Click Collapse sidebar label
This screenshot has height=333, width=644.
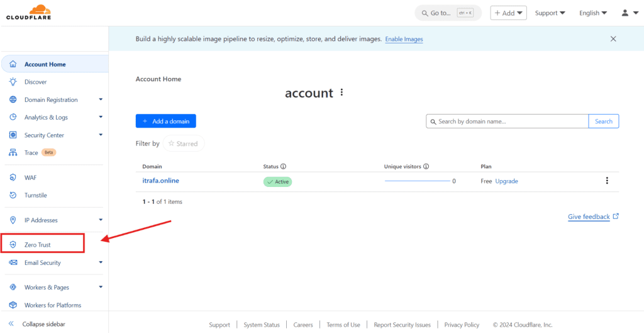(44, 324)
